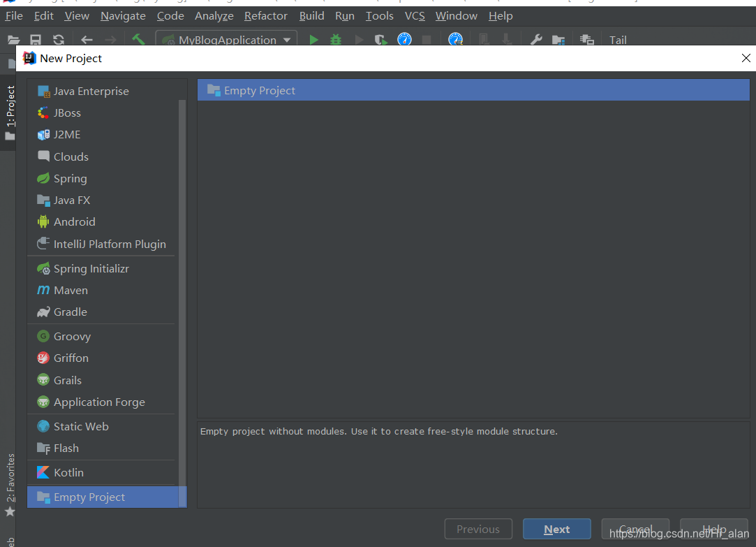Select Groovy project type
The width and height of the screenshot is (756, 547).
click(x=101, y=336)
